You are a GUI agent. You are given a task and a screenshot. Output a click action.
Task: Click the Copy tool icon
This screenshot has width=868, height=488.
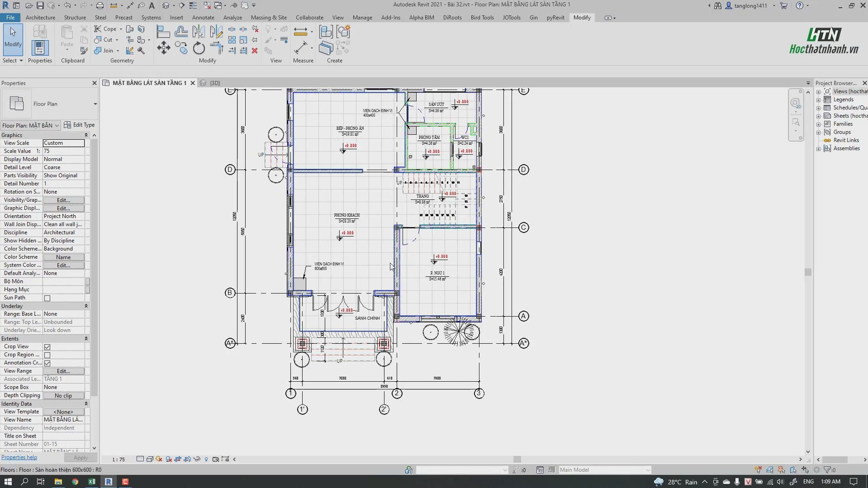click(x=181, y=48)
